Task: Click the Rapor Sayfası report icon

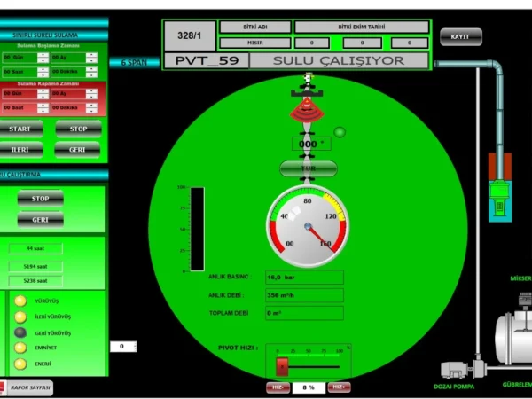Action: pos(9,387)
